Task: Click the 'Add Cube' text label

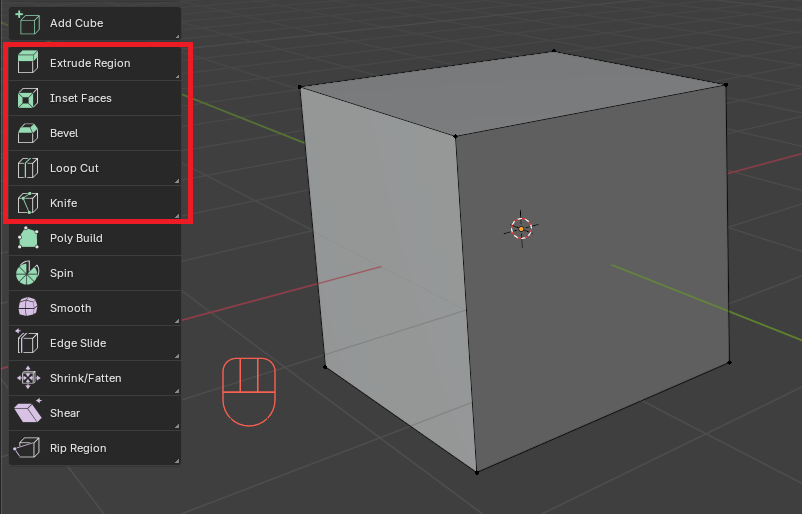Action: coord(77,23)
